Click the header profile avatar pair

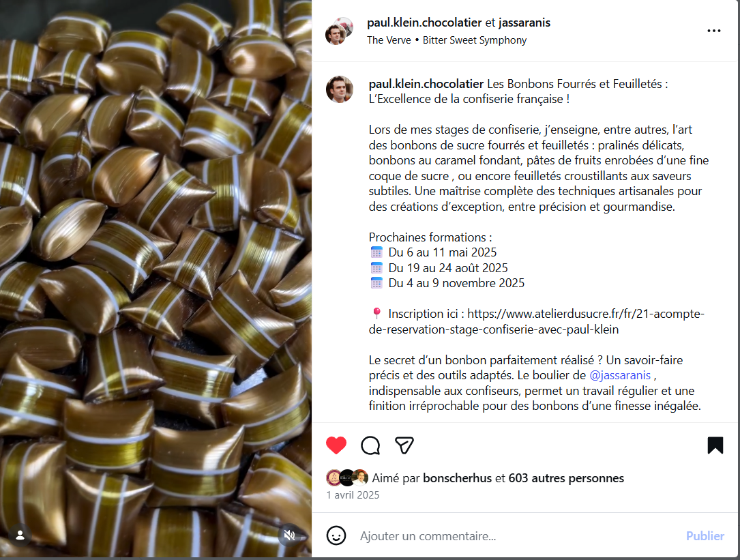pyautogui.click(x=339, y=31)
